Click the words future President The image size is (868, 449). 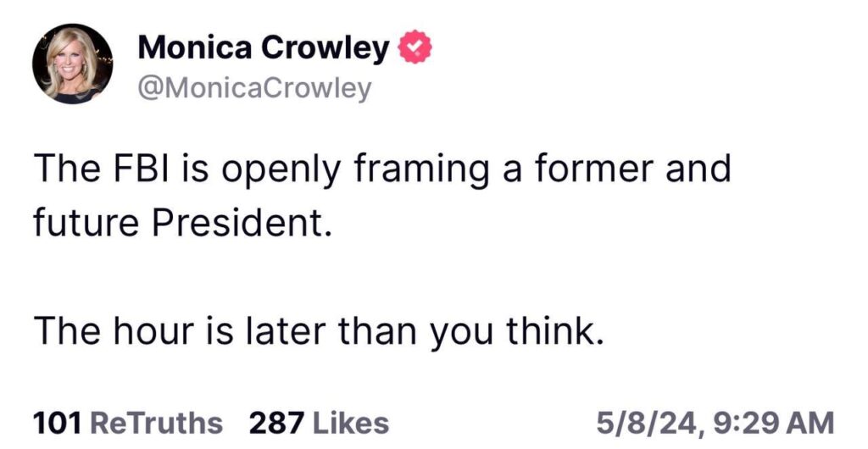[x=179, y=222]
